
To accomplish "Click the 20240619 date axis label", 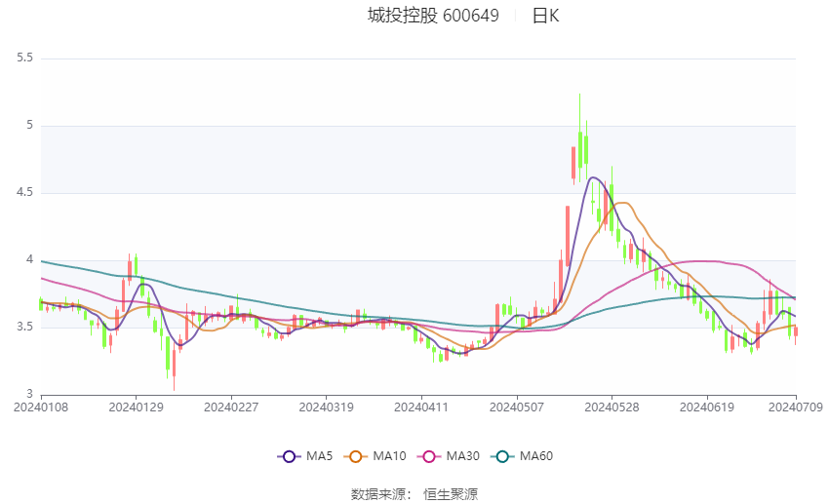I will pos(707,407).
